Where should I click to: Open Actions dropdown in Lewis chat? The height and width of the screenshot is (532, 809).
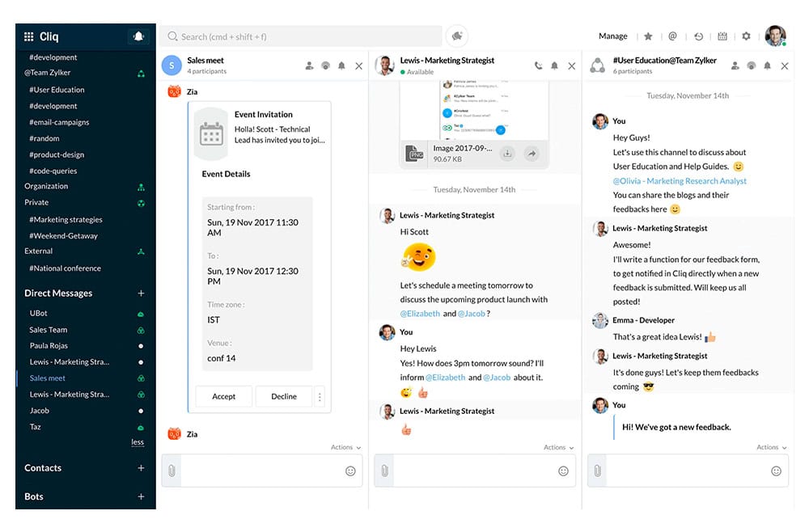click(558, 447)
